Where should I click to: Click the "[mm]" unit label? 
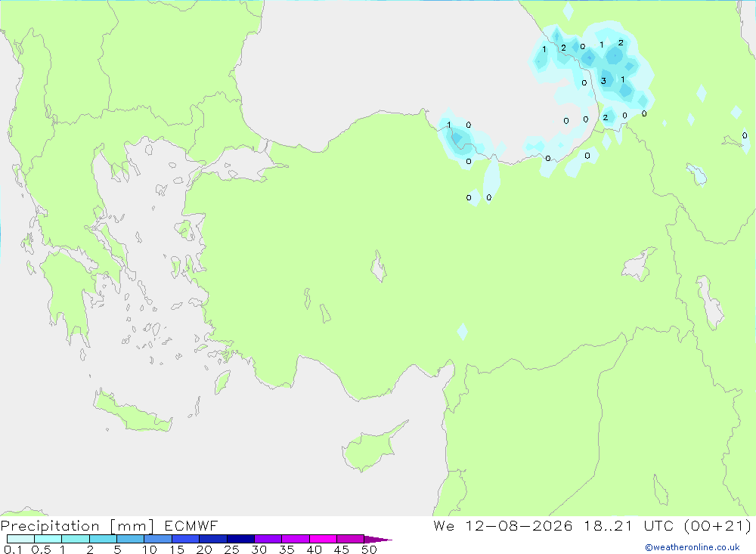tap(132, 525)
